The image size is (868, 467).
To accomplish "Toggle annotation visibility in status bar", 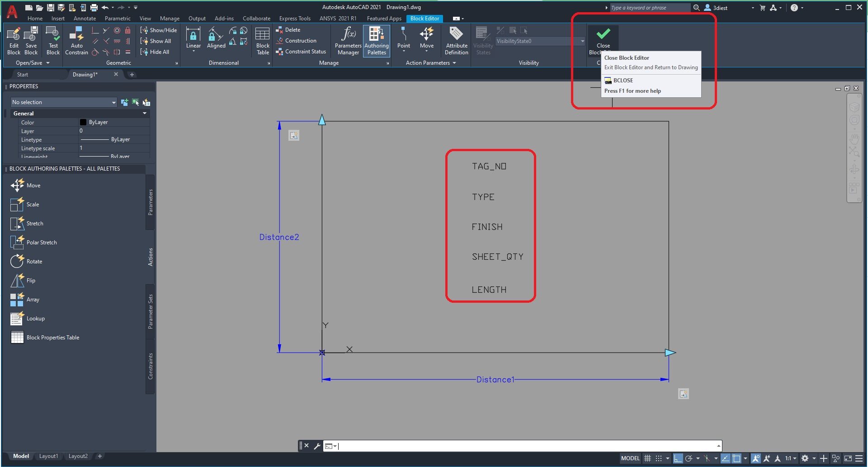I will 756,458.
